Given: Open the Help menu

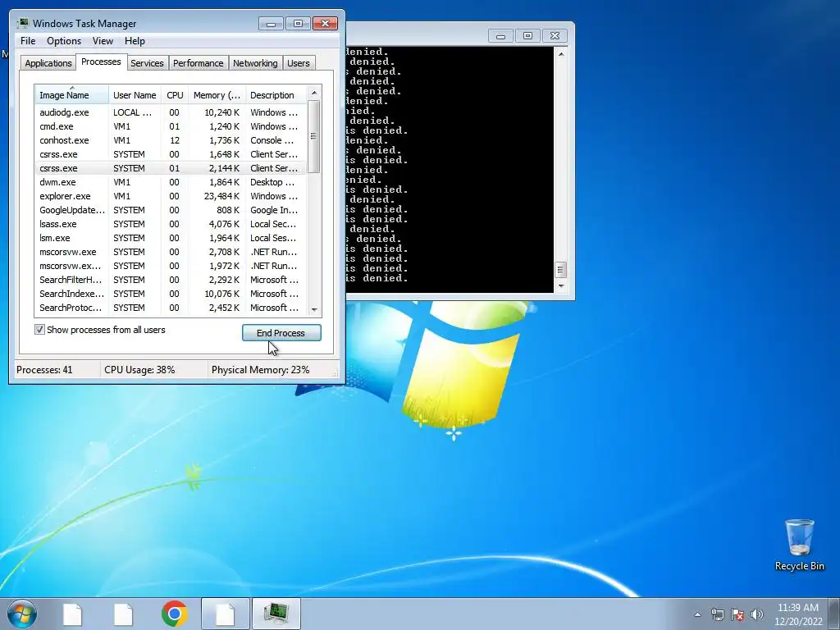Looking at the screenshot, I should coord(135,41).
